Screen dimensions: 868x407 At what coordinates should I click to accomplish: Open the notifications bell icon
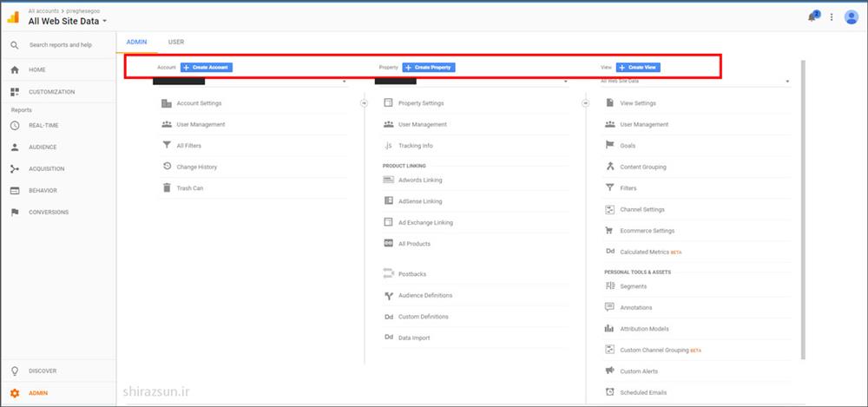812,16
